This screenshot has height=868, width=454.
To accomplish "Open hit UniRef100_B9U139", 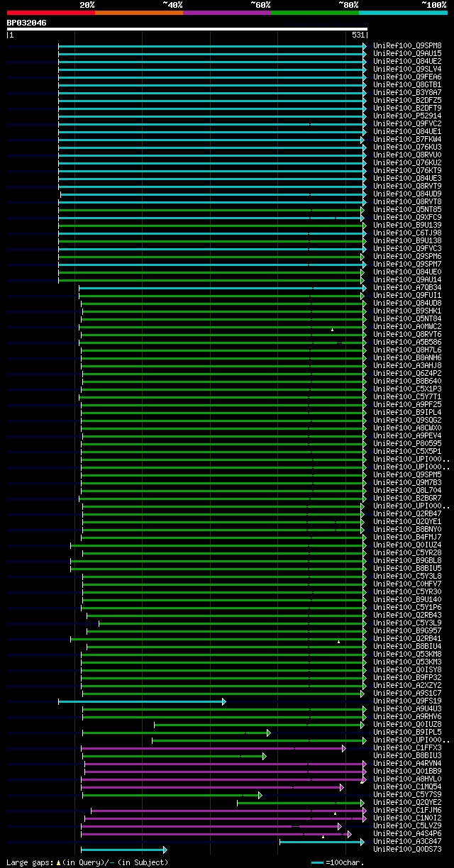I will point(408,225).
